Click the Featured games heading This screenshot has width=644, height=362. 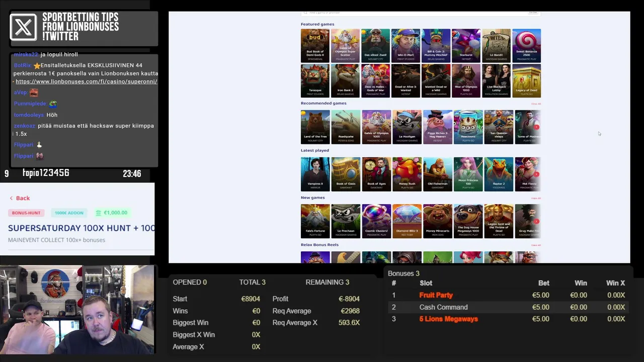317,24
